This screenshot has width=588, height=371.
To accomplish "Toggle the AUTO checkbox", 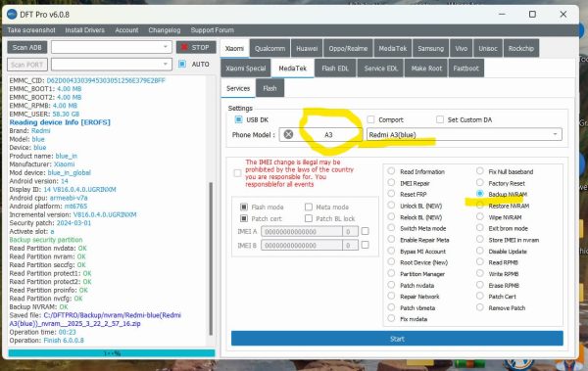I will point(182,64).
